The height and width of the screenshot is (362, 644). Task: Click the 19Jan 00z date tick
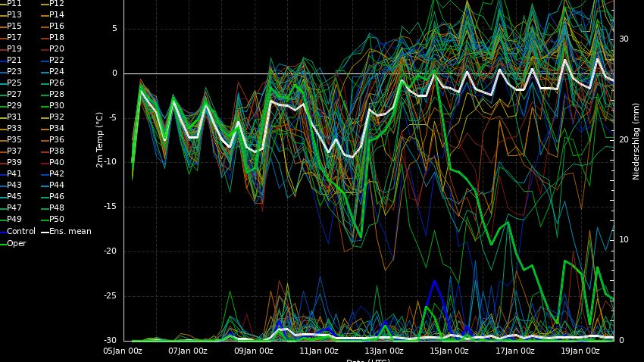[581, 351]
